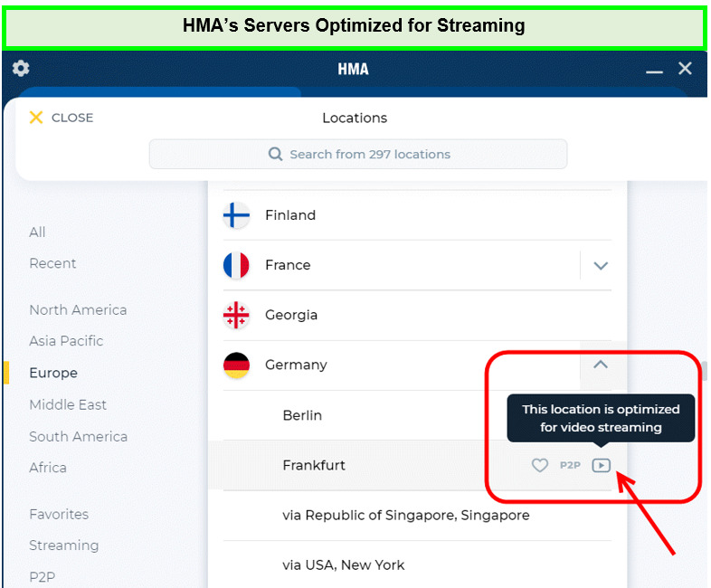This screenshot has width=711, height=588.
Task: Click the Frankfurt P2P badge
Action: point(570,465)
